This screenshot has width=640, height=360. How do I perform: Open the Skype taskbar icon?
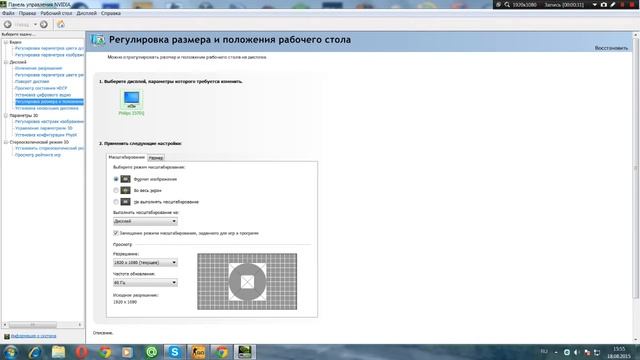point(175,352)
